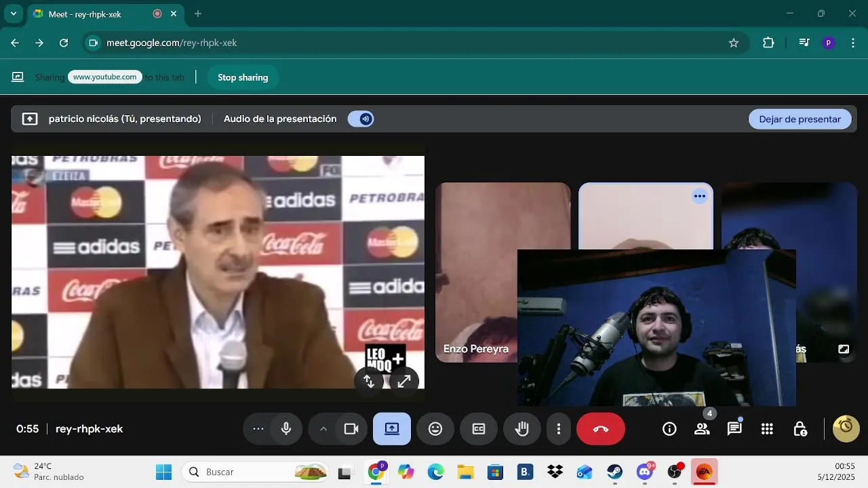Open Discord from taskbar
868x488 pixels.
pyautogui.click(x=645, y=472)
